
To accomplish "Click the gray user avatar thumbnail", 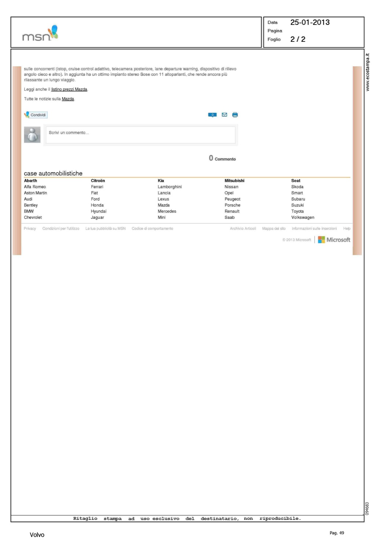I will (32, 135).
